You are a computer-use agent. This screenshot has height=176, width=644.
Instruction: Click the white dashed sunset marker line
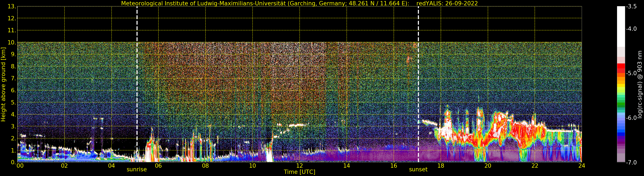[x=418, y=84]
